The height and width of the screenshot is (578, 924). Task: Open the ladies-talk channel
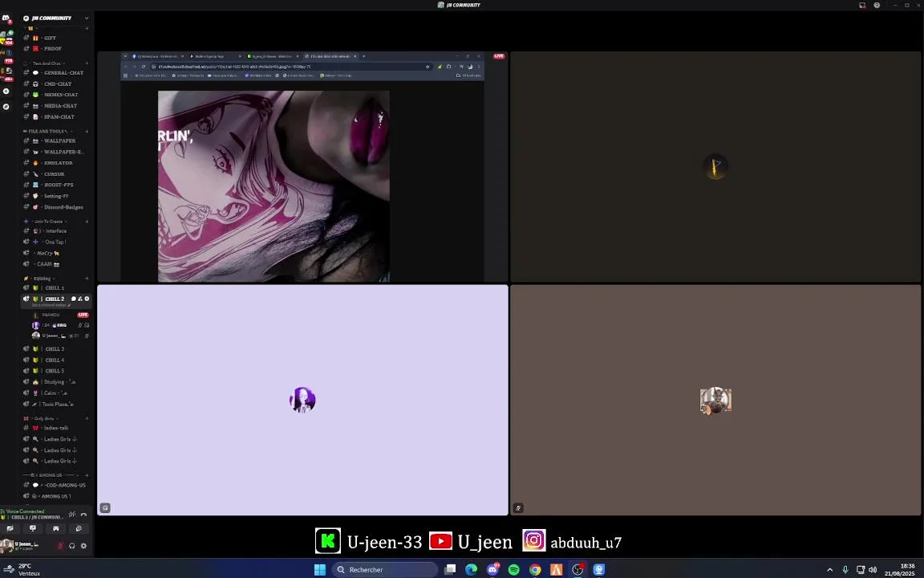(56, 428)
